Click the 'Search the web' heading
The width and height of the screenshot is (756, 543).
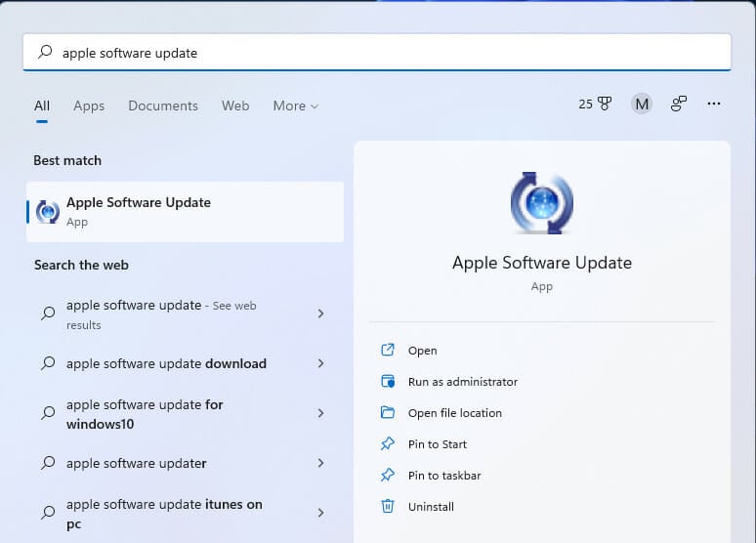pyautogui.click(x=81, y=266)
